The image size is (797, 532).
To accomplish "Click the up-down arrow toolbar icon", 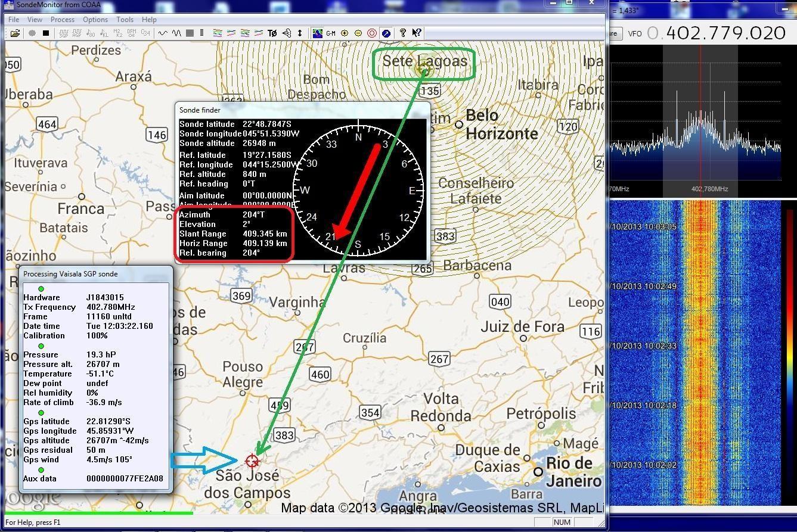I will click(x=300, y=33).
